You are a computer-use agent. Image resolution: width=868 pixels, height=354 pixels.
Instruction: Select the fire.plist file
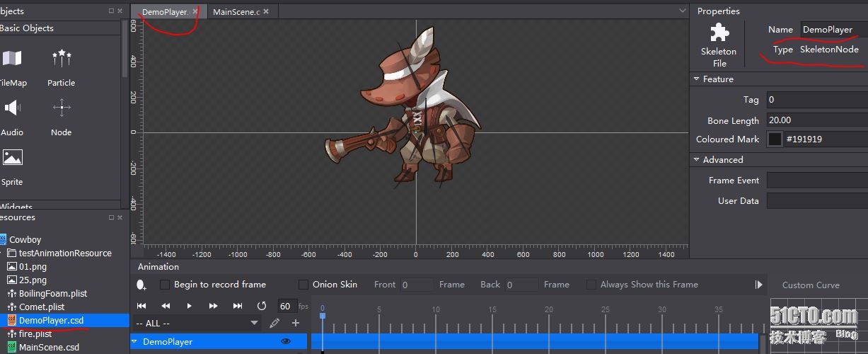click(x=35, y=333)
